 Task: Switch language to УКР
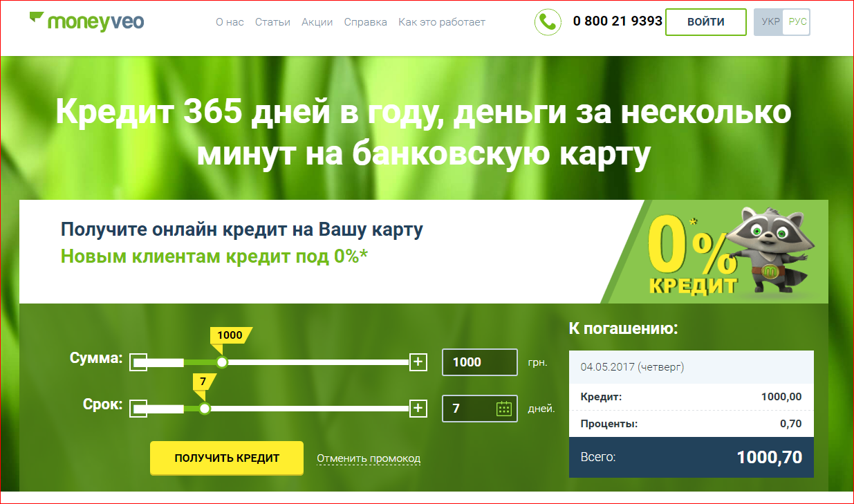(770, 22)
